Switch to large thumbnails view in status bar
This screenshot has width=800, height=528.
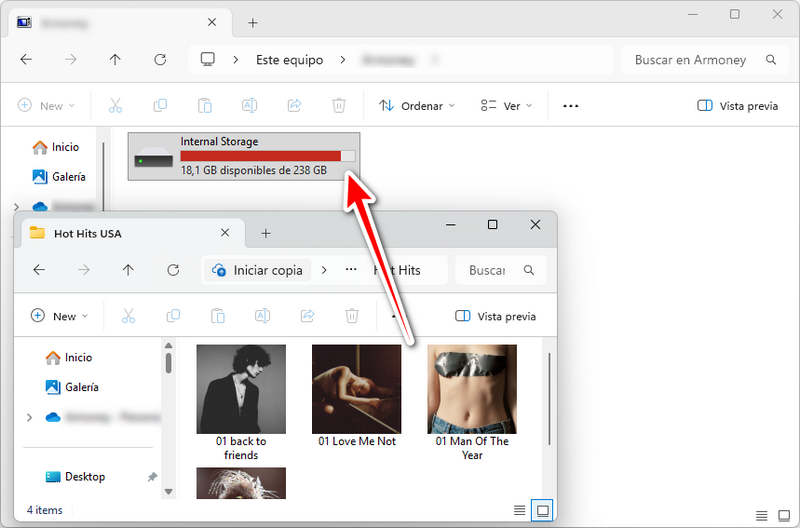(543, 510)
